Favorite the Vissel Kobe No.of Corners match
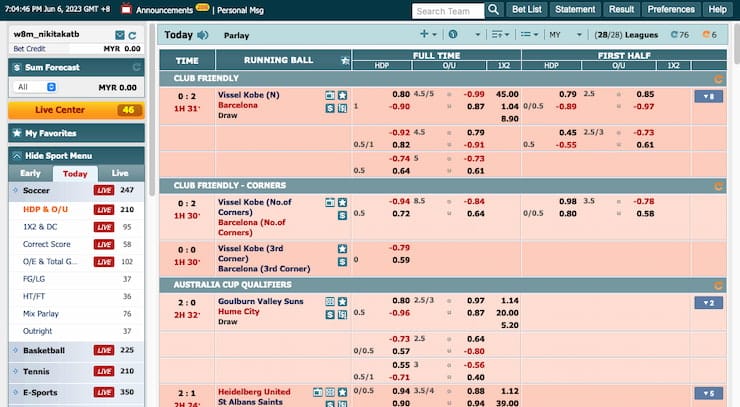Viewport: 740px width, 407px height. pos(342,203)
